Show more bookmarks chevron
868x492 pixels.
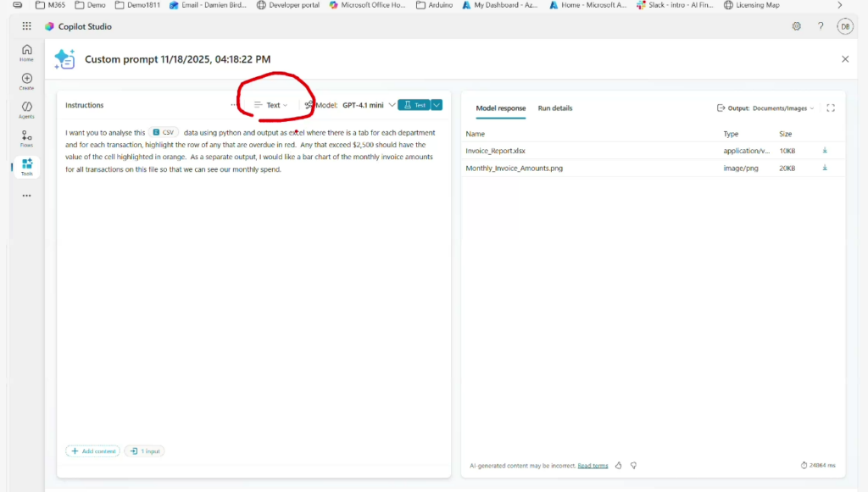click(x=840, y=5)
